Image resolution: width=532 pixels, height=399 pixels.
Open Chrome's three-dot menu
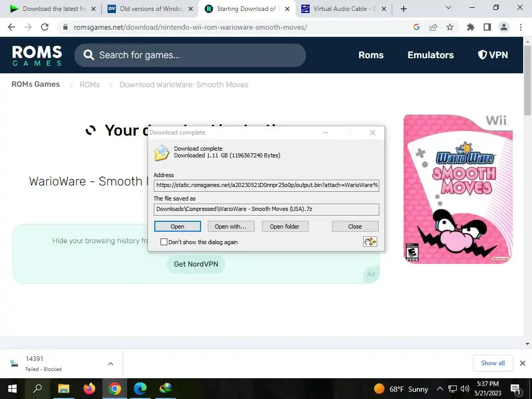[x=521, y=27]
